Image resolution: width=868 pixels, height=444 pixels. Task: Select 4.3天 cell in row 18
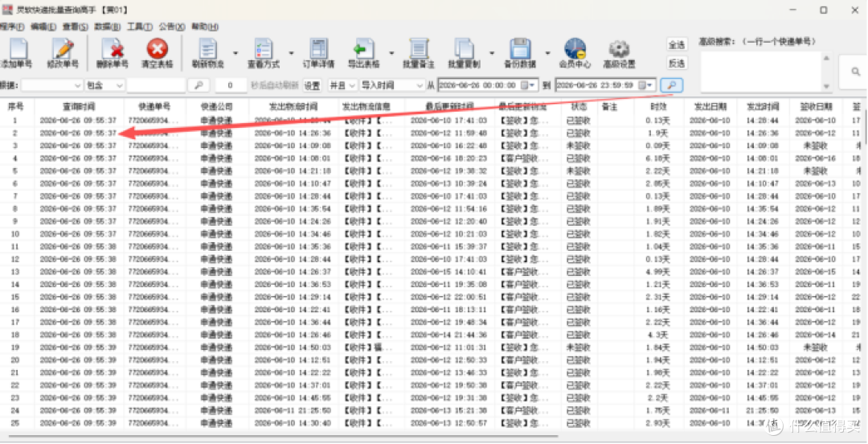pos(659,335)
